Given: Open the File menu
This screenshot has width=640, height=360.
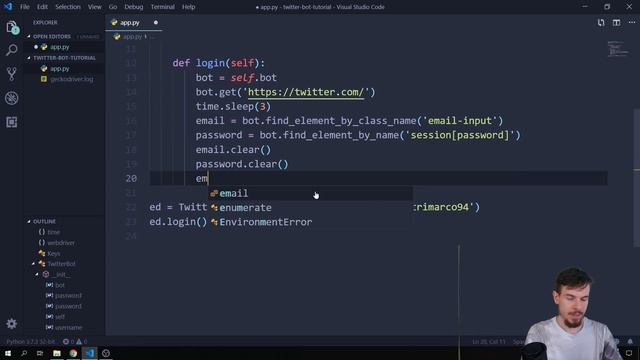Looking at the screenshot, I should click(25, 7).
